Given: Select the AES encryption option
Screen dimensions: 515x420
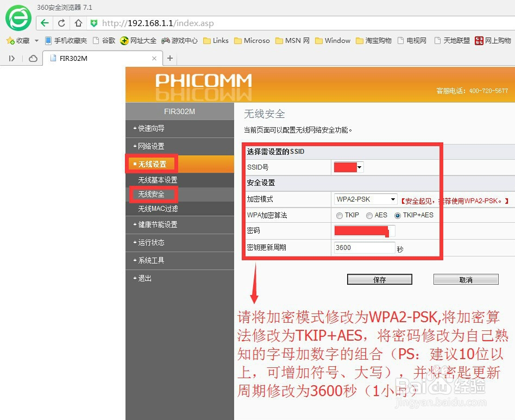Looking at the screenshot, I should click(x=368, y=215).
